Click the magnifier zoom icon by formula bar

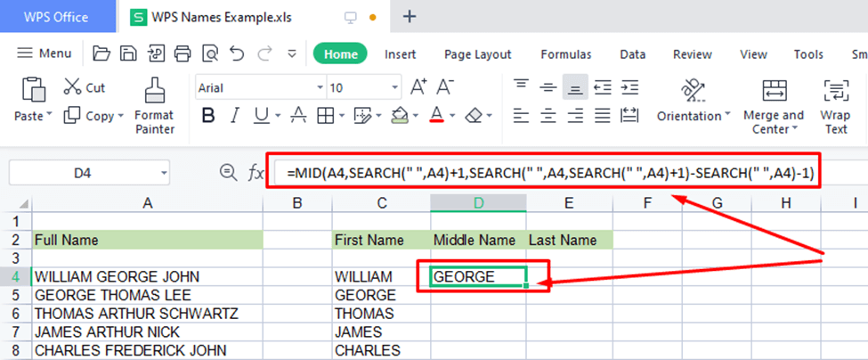pyautogui.click(x=228, y=173)
